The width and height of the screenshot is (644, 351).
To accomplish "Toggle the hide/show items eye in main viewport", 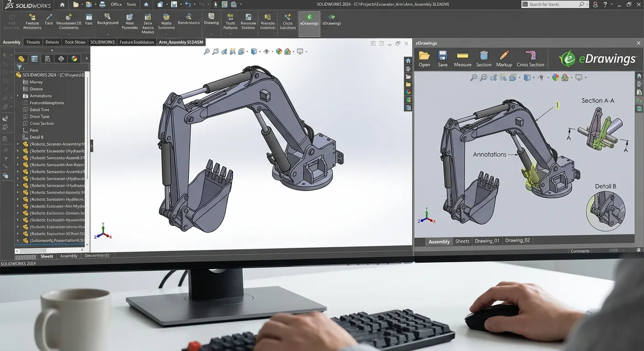I will point(267,52).
